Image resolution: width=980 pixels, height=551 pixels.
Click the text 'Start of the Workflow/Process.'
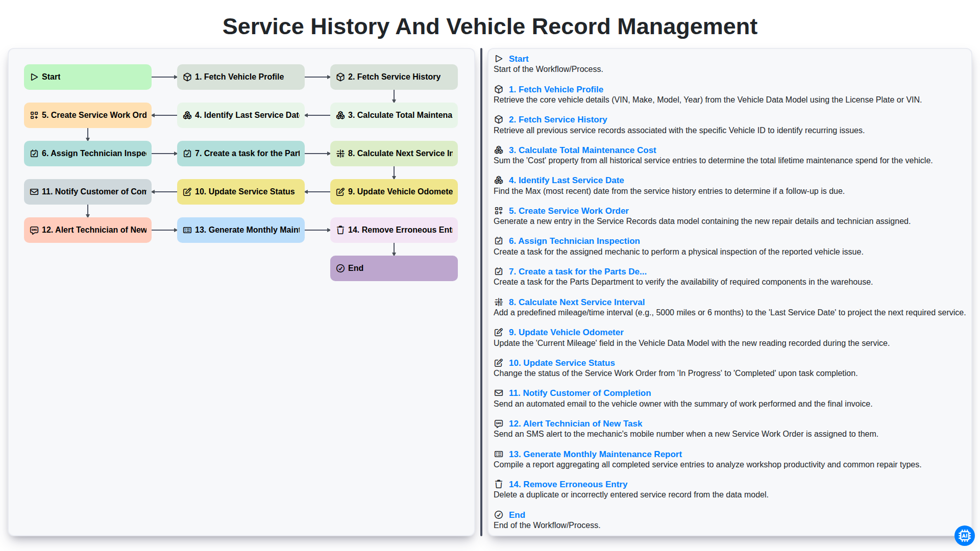coord(548,69)
